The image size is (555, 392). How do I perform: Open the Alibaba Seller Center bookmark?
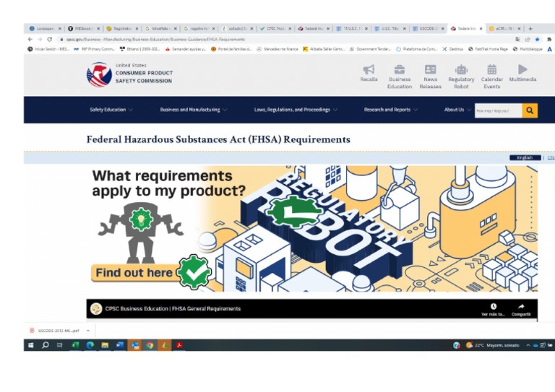(x=324, y=49)
